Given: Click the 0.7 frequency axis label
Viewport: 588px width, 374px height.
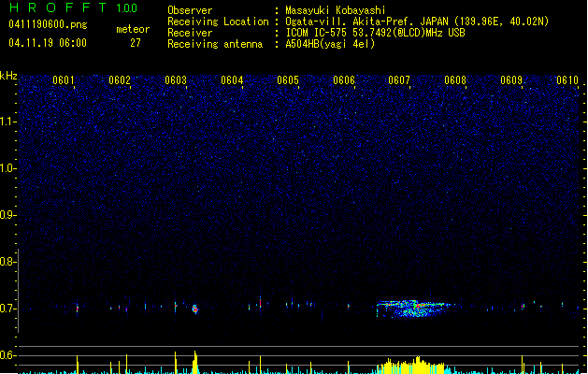Looking at the screenshot, I should pos(7,309).
